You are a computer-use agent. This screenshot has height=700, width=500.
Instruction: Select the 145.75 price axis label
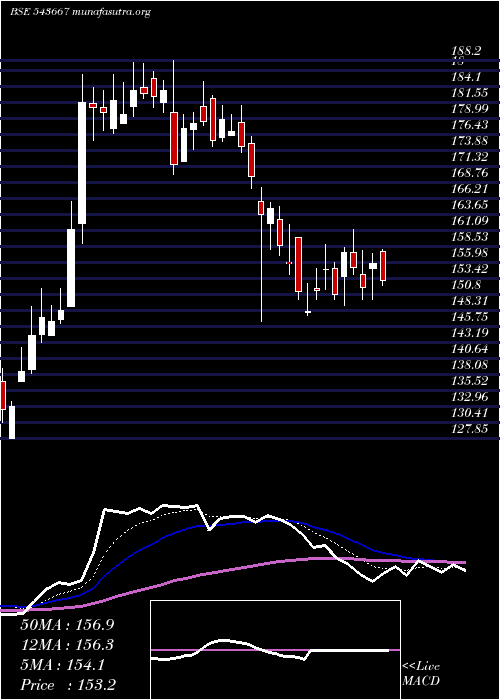[x=469, y=317]
